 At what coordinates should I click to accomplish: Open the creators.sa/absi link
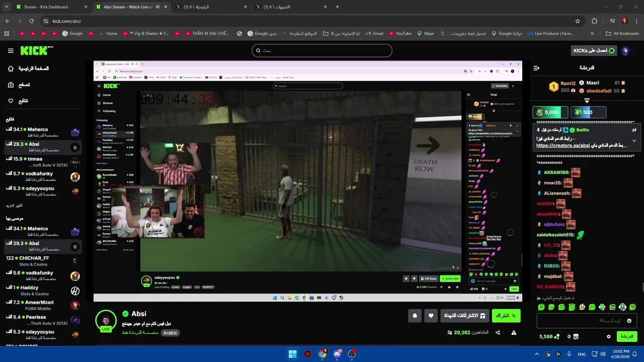562,146
